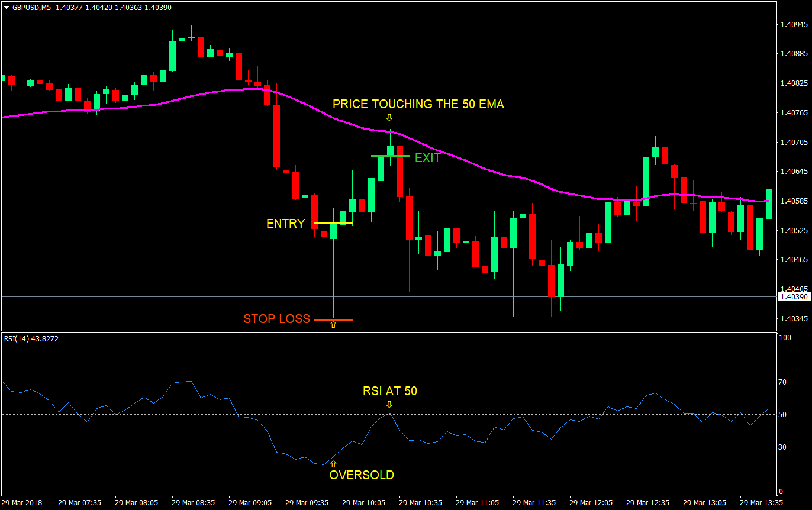Click the 29 Mar 10:05 timestamp label

click(363, 502)
